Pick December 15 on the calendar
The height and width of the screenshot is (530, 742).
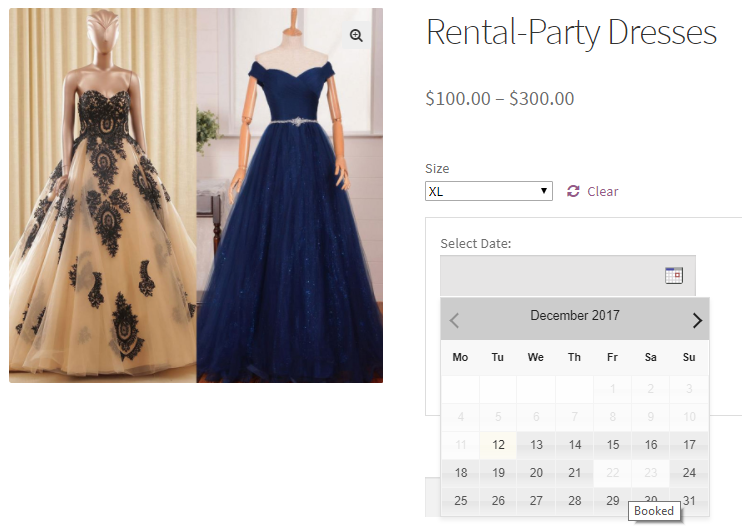pos(612,445)
